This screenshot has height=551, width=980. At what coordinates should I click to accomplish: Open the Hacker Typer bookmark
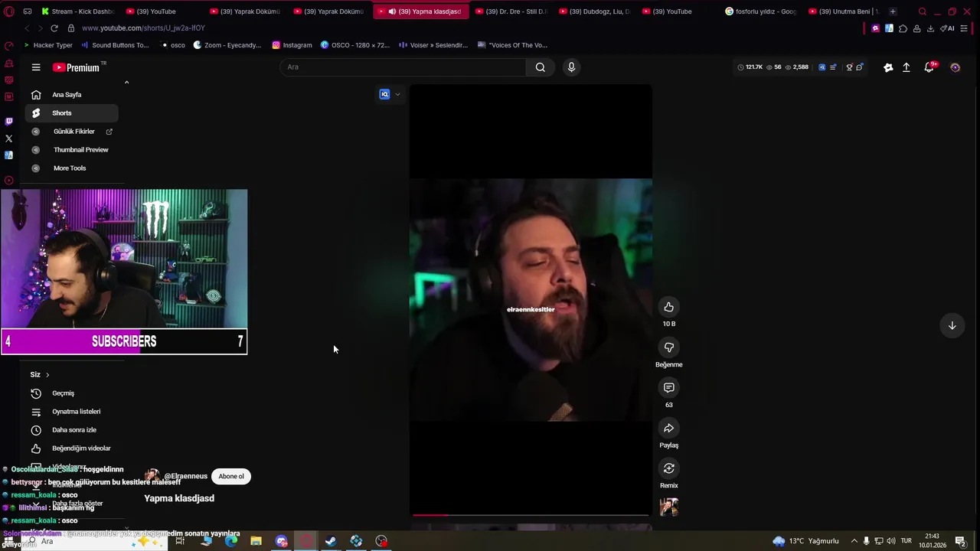tap(48, 45)
